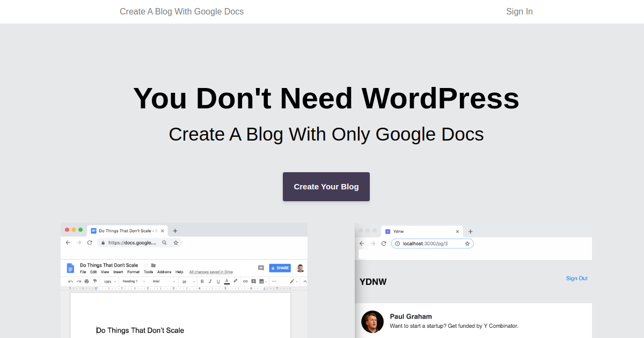Click Paul Graham's round profile photo
644x338 pixels.
[x=372, y=322]
